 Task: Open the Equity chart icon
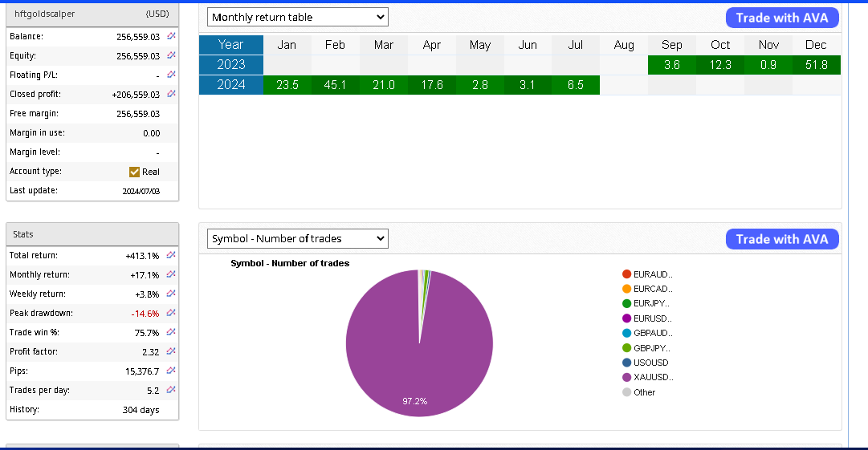(171, 56)
